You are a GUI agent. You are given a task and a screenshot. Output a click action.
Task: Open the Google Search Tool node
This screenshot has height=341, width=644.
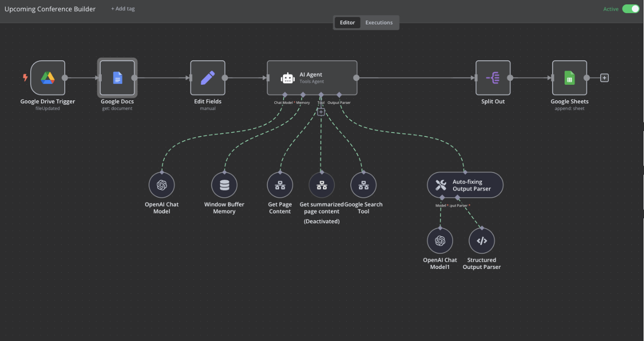pyautogui.click(x=363, y=185)
